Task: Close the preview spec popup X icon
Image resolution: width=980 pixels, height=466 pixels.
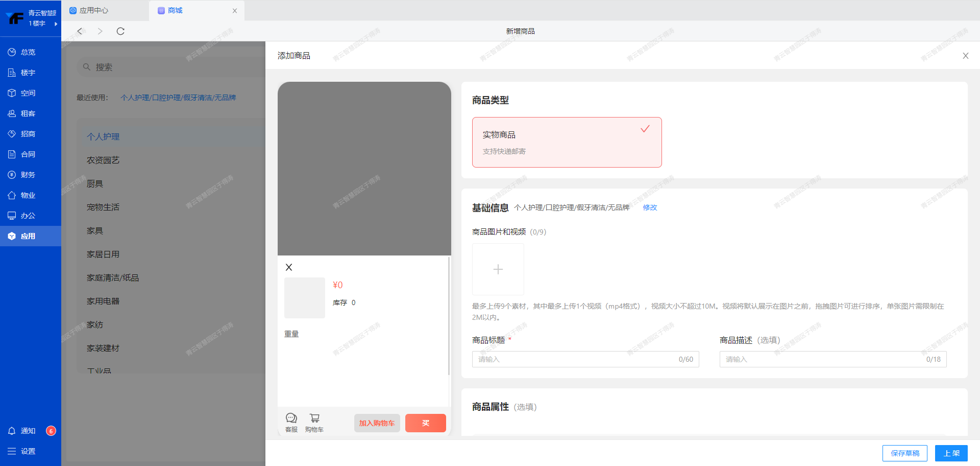Action: (289, 267)
